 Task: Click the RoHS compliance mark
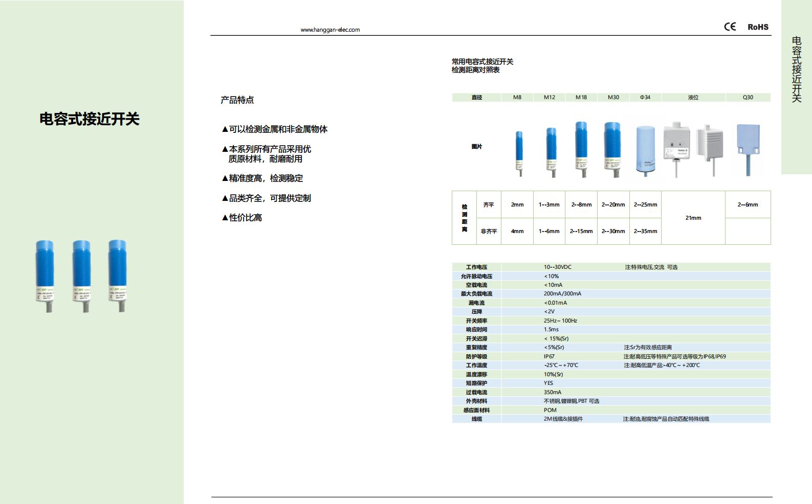click(758, 27)
